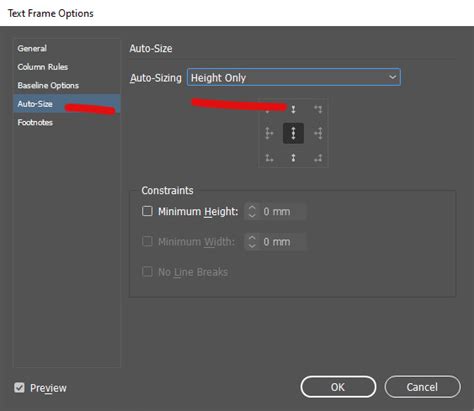Toggle the No Line Breaks checkbox
Image resolution: width=474 pixels, height=411 pixels.
tap(147, 271)
